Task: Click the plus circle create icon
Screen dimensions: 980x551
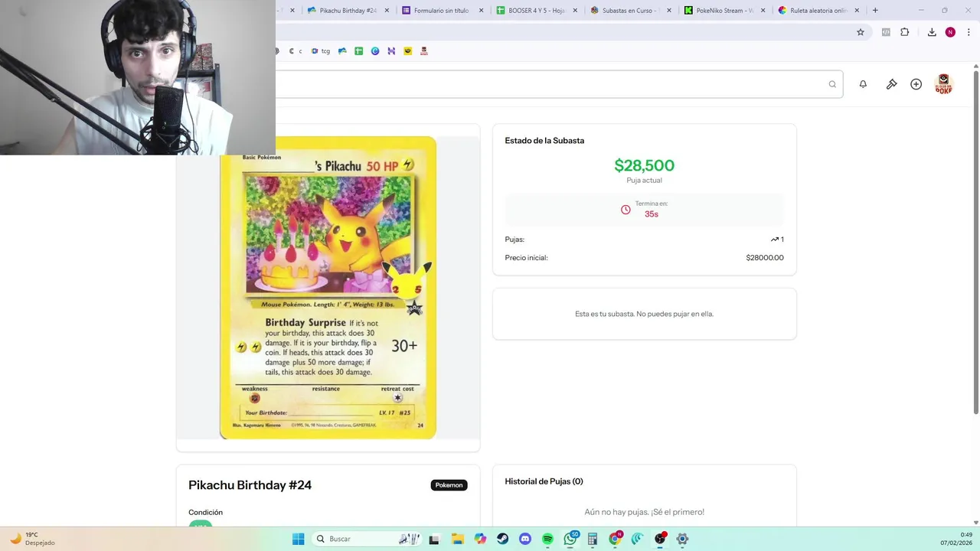Action: point(916,84)
